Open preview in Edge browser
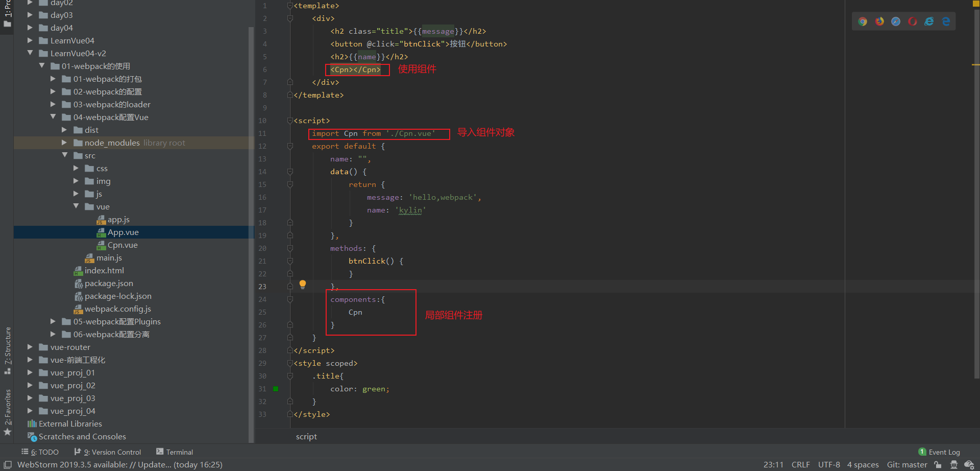Viewport: 980px width, 471px height. [946, 21]
